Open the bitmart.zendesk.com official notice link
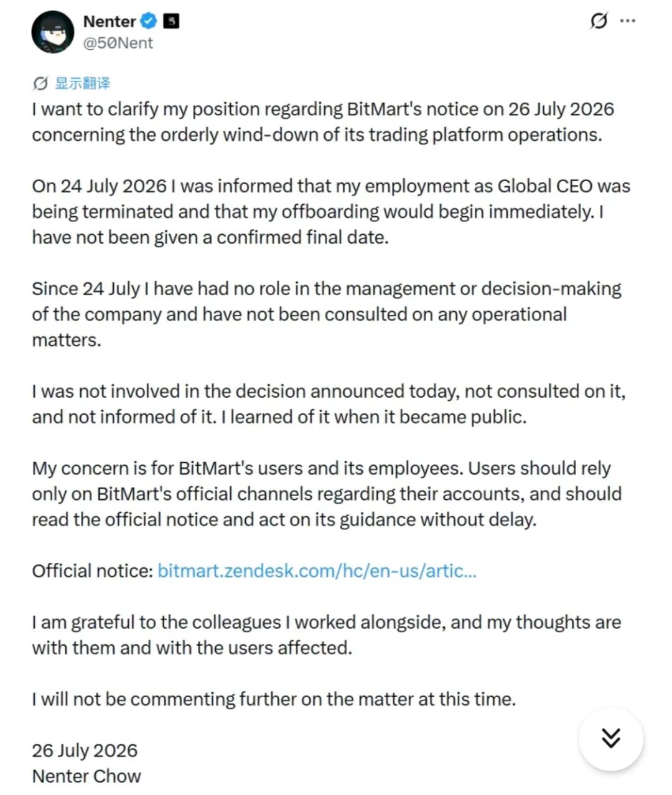This screenshot has width=672, height=795. tap(317, 571)
